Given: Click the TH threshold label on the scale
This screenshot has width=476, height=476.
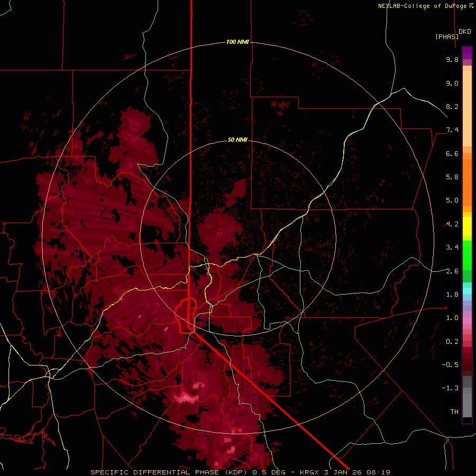Looking at the screenshot, I should 454,412.
